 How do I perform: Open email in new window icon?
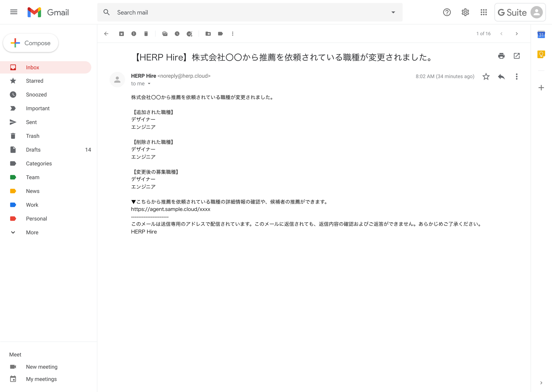click(x=517, y=56)
